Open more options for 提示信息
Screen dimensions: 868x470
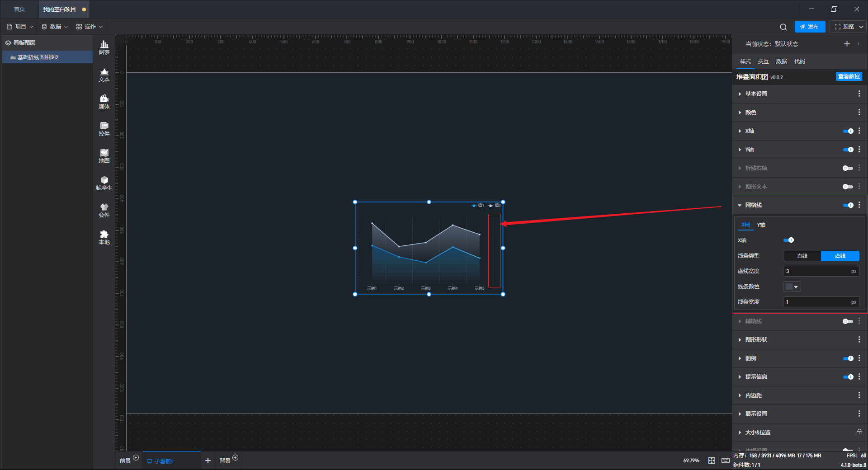[859, 376]
